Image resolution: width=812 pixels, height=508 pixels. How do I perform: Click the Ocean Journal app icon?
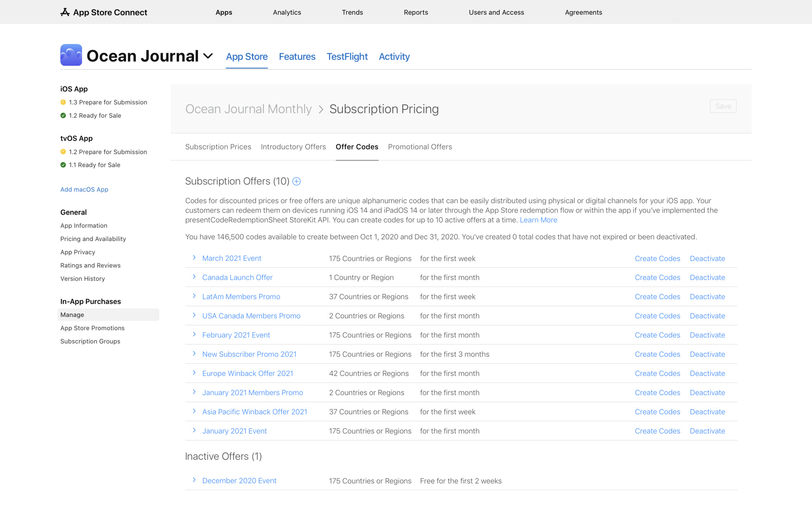coord(71,55)
